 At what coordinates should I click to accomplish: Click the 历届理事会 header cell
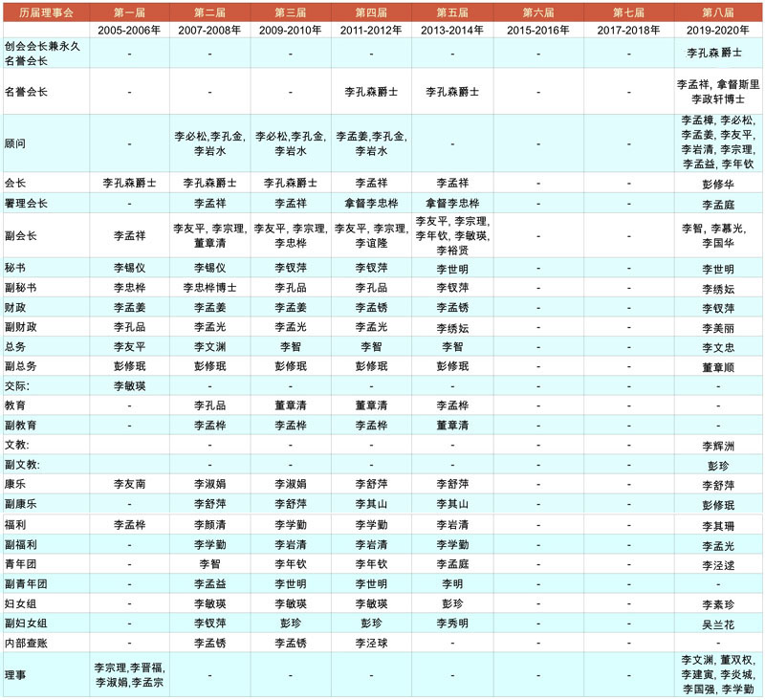[47, 11]
